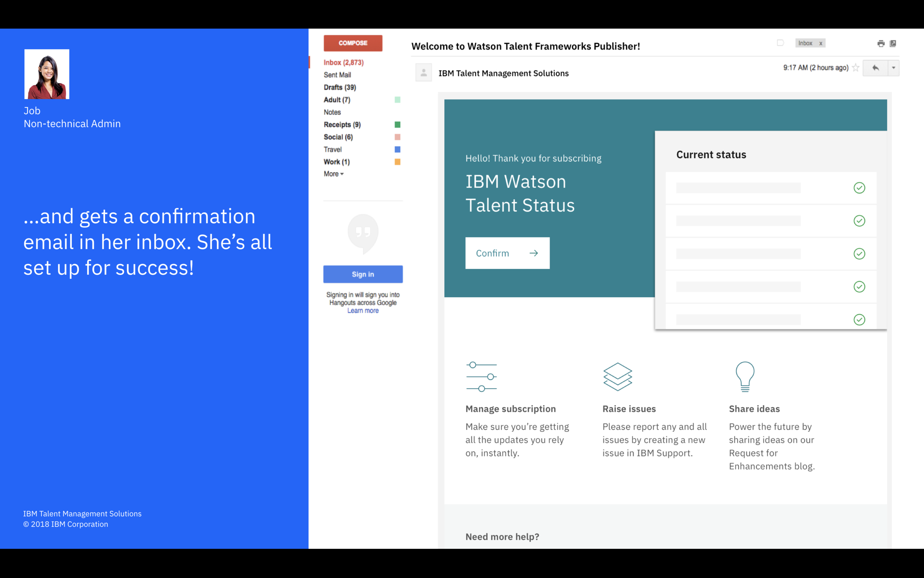Click the second status checkmark icon
The image size is (924, 578).
pyautogui.click(x=859, y=220)
